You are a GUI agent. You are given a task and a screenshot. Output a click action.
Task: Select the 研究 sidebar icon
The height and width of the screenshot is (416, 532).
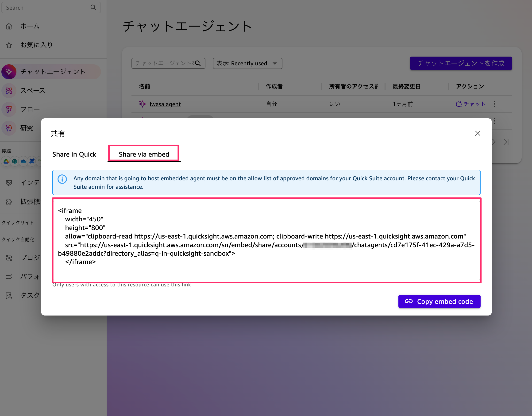[x=9, y=128]
